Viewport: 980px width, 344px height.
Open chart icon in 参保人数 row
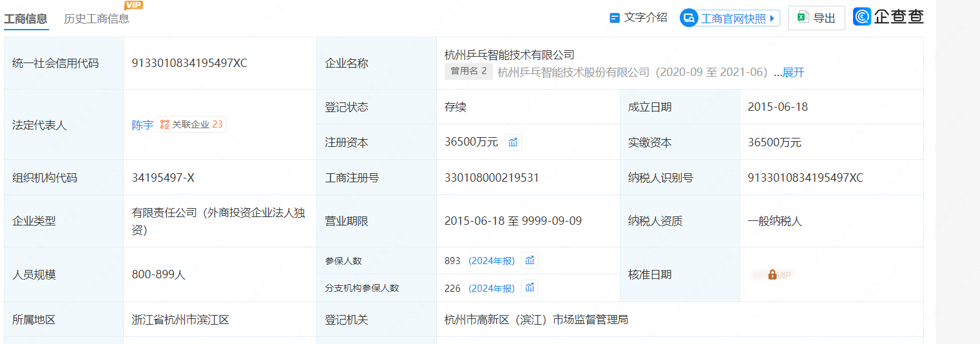click(x=530, y=260)
